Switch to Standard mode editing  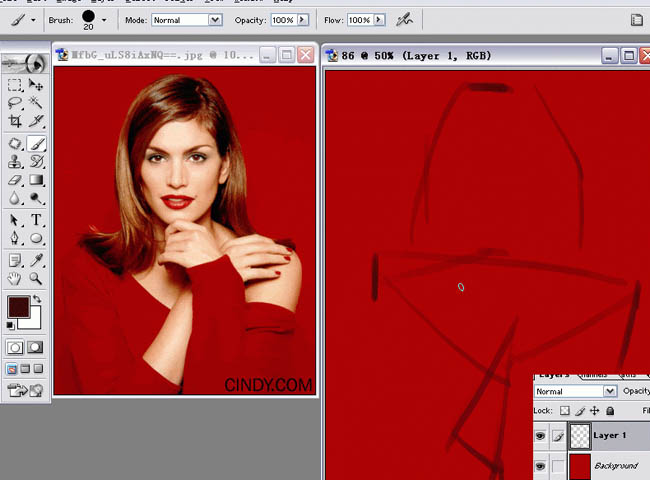[15, 347]
